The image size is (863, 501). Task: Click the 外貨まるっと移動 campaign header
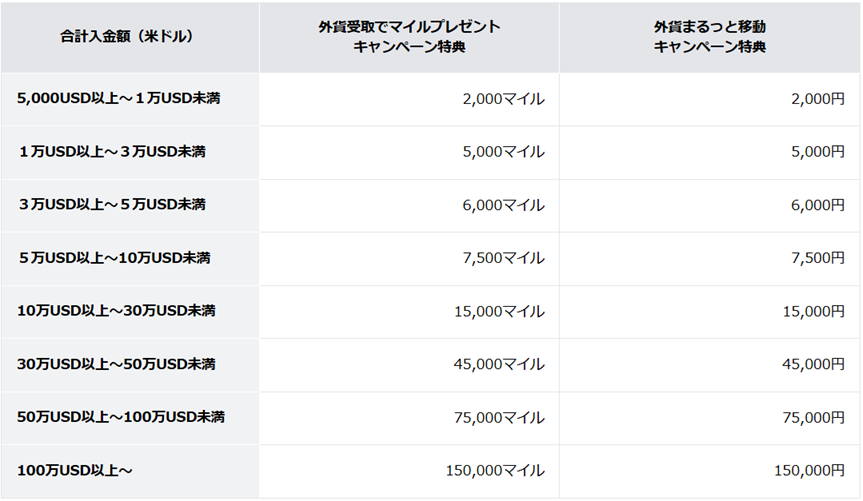pyautogui.click(x=709, y=37)
